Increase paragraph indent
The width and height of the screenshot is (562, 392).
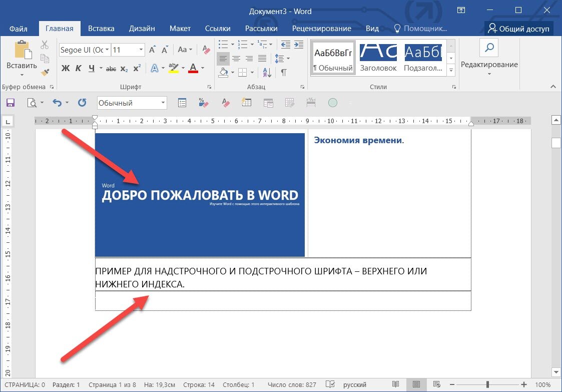coord(299,44)
